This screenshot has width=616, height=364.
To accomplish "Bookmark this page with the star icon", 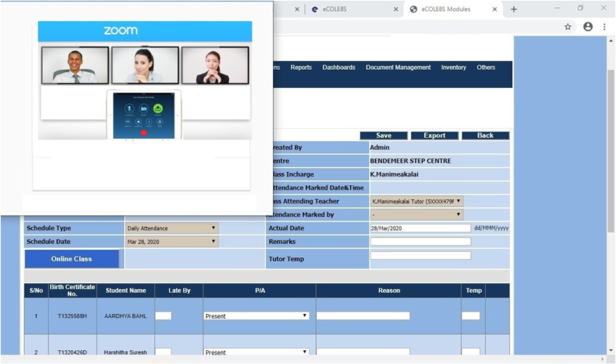I will click(x=567, y=27).
